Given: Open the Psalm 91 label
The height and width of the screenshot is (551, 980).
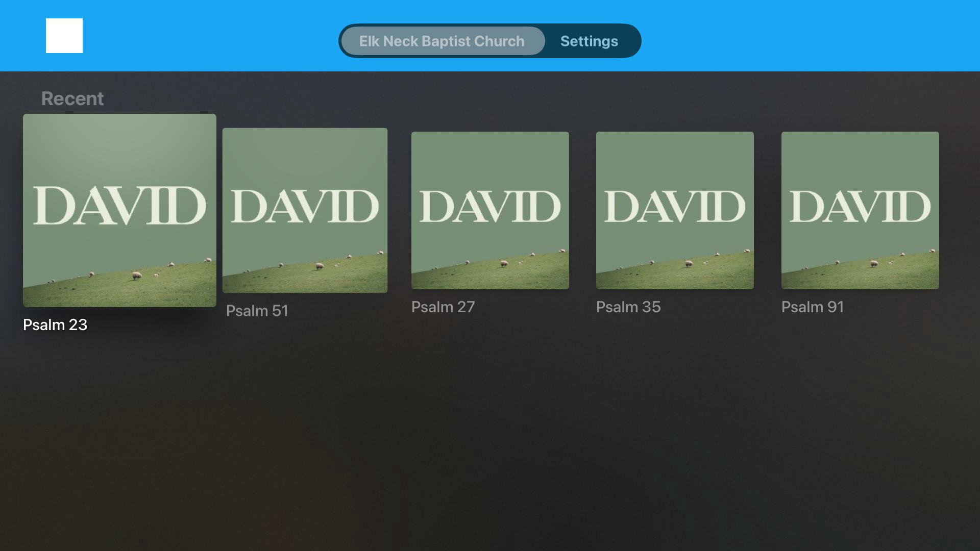Looking at the screenshot, I should [813, 307].
